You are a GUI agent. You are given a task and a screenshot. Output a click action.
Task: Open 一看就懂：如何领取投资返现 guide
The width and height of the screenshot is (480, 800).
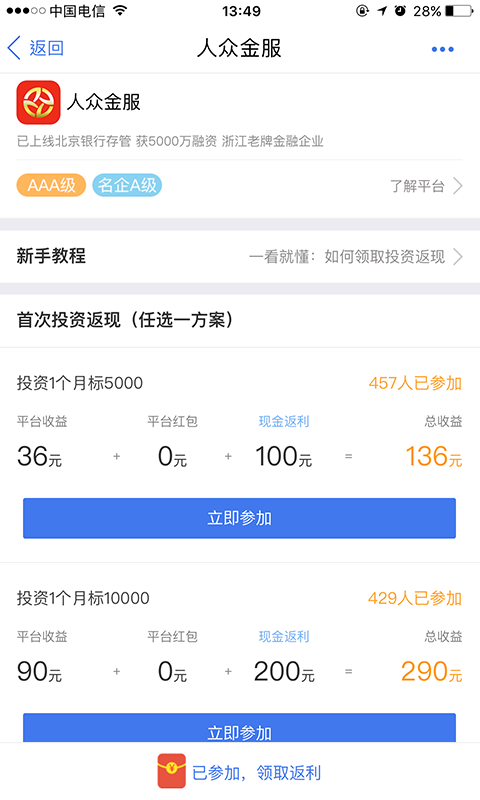[347, 257]
